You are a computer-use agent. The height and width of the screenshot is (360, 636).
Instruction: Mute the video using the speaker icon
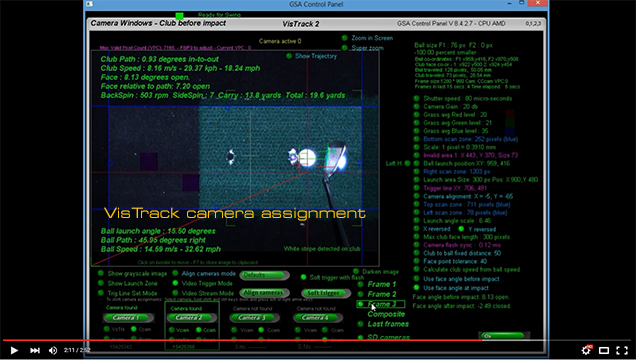[x=53, y=350]
